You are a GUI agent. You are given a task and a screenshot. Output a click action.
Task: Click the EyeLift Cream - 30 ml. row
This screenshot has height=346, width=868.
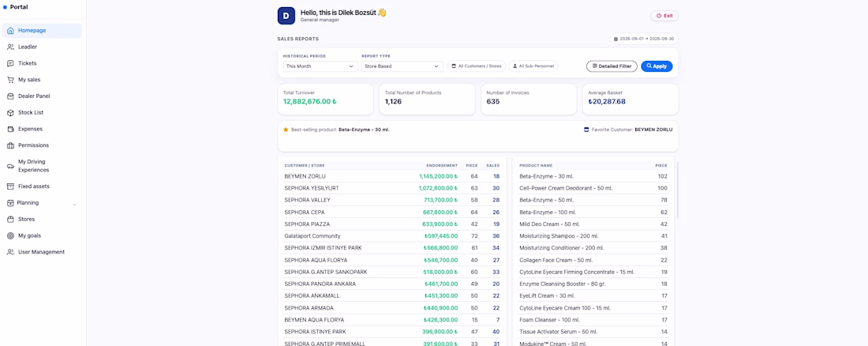point(593,295)
